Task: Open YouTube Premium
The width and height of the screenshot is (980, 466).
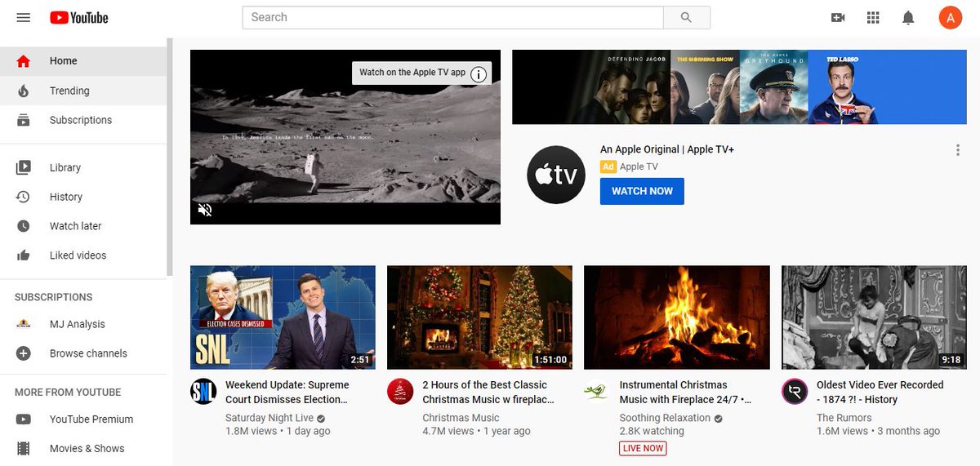Action: 83,419
